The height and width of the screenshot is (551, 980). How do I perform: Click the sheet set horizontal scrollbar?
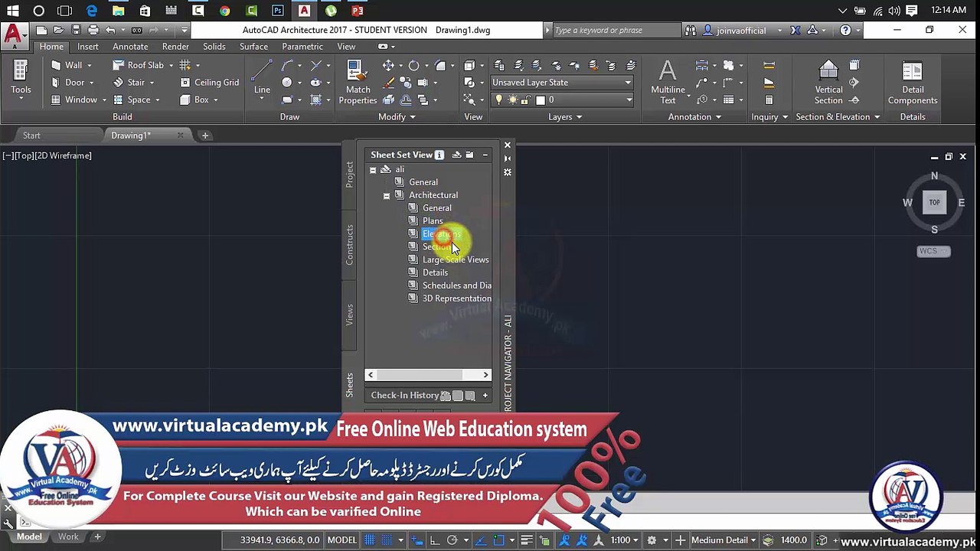click(428, 375)
